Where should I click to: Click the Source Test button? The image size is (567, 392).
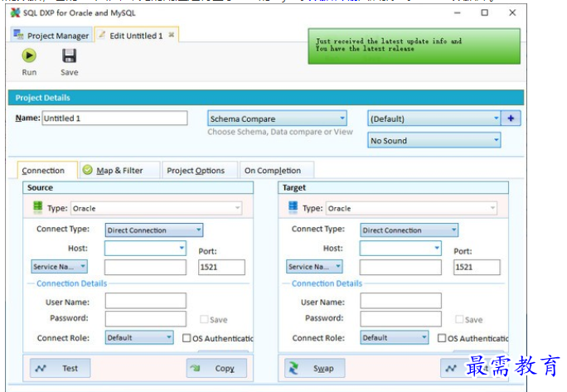pyautogui.click(x=60, y=368)
